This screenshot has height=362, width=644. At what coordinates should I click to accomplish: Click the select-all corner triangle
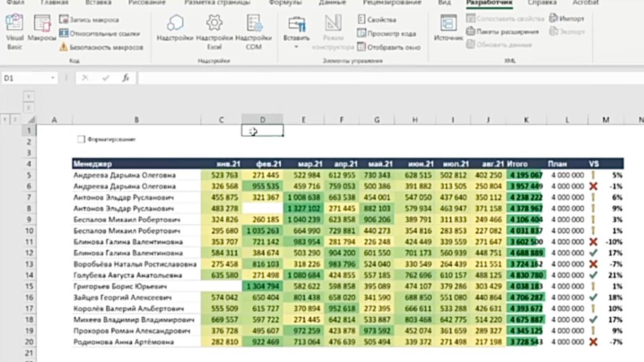pyautogui.click(x=31, y=120)
